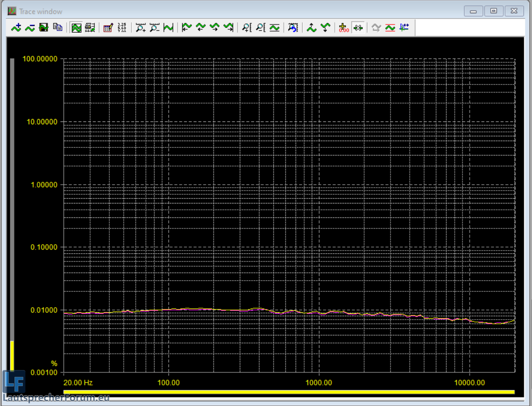Click the remove trace icon with minus sign
The height and width of the screenshot is (406, 532).
pos(30,28)
